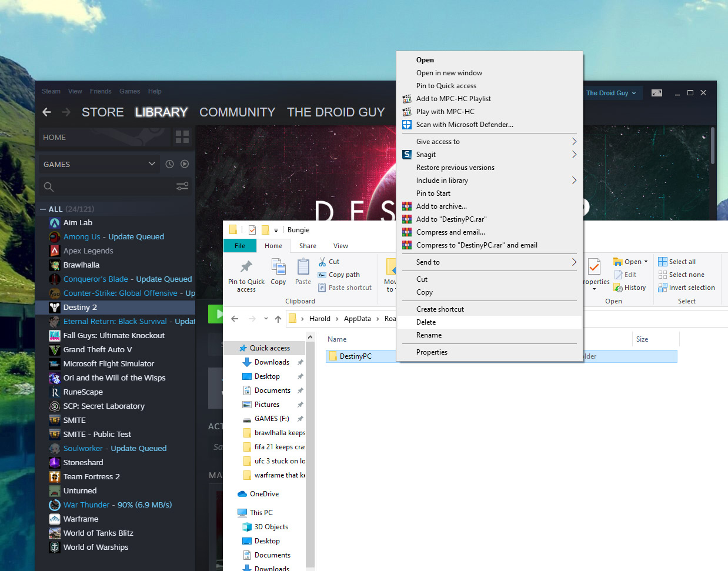Click the grid view icon beside HOME
Viewport: 728px width, 571px height.
[x=182, y=137]
